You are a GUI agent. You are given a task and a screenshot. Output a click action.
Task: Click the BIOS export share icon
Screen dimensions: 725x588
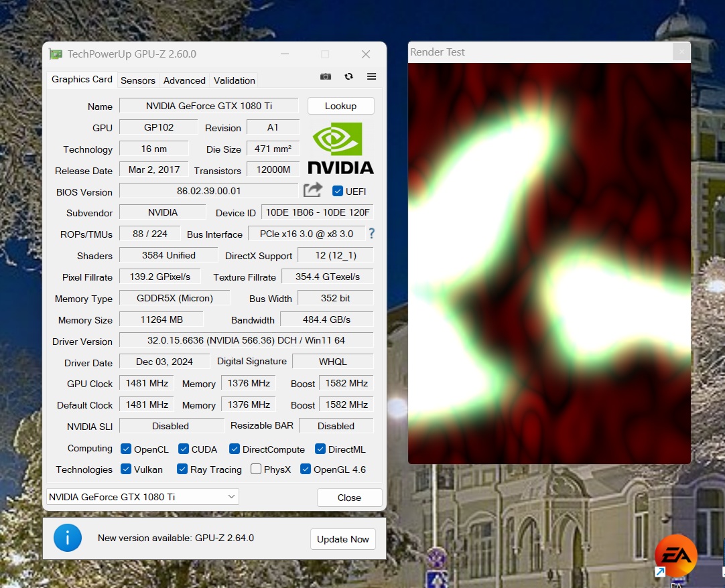(x=313, y=190)
